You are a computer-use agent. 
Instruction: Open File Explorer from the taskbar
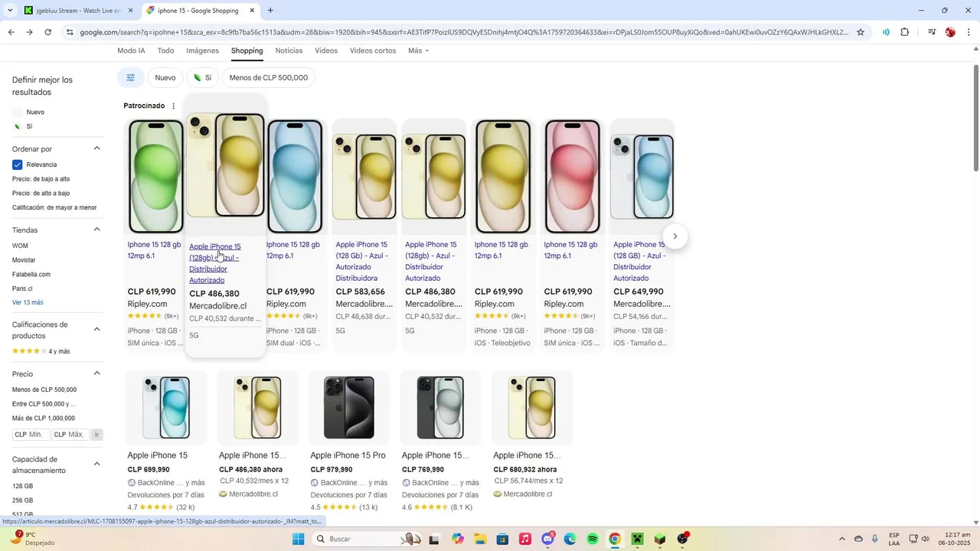point(480,539)
